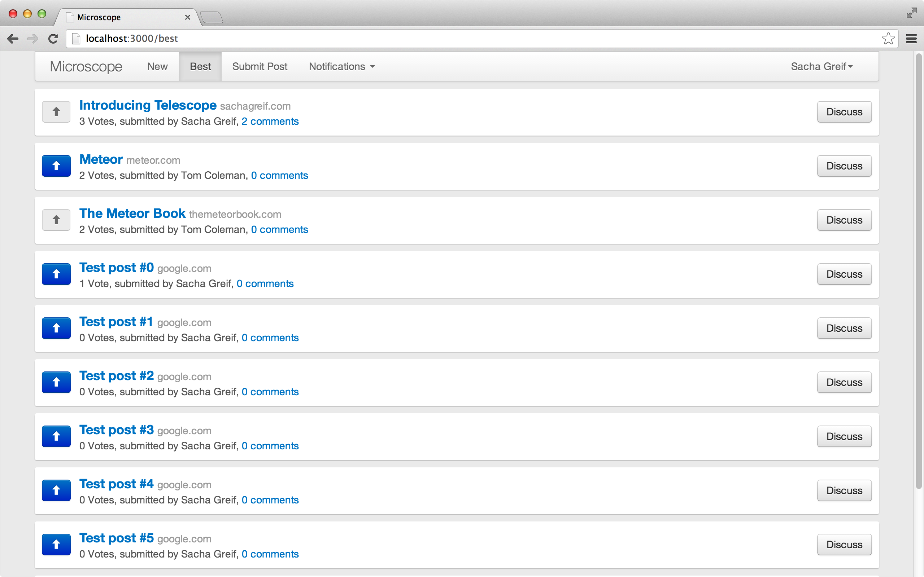The image size is (924, 577).
Task: Open 2 comments link on Telescope
Action: 270,122
